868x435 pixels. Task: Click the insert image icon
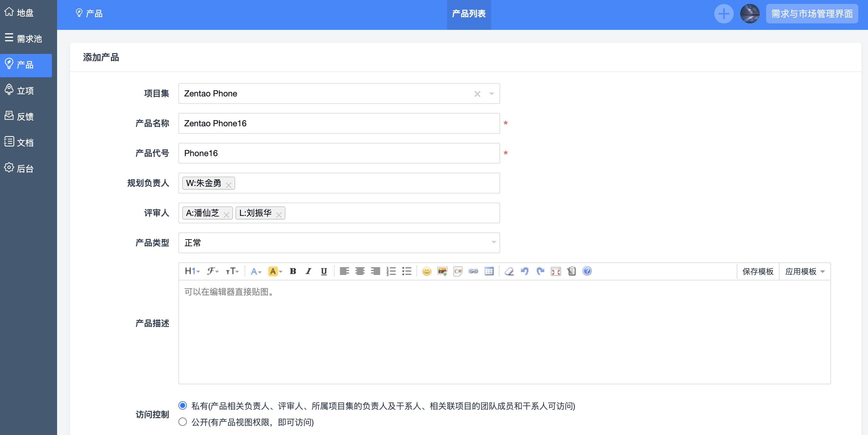click(x=442, y=271)
